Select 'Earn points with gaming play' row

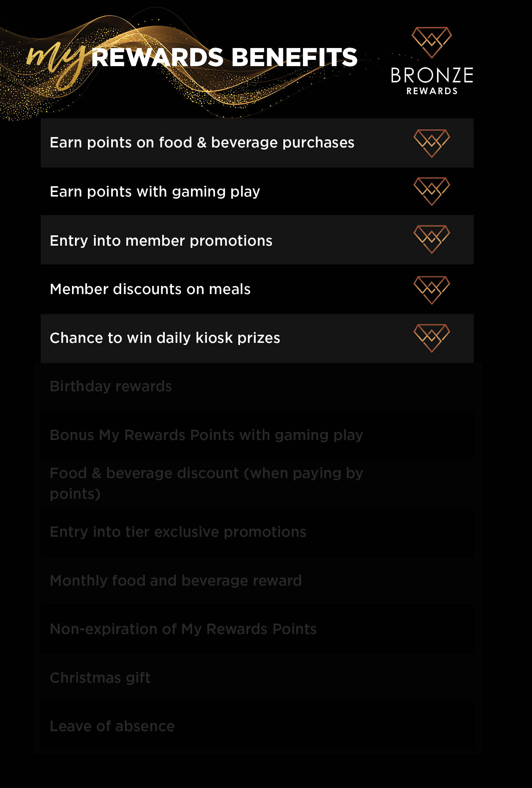click(x=257, y=191)
